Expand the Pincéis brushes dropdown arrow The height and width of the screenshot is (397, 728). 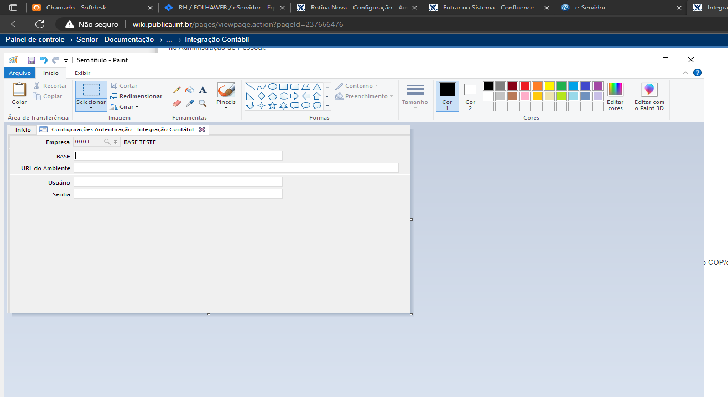tap(226, 108)
